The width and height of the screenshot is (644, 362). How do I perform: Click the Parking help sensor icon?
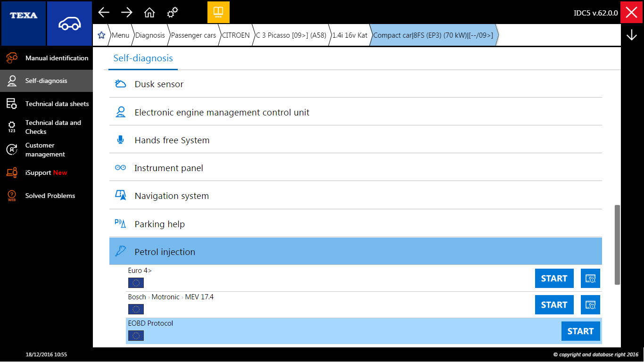pos(120,223)
